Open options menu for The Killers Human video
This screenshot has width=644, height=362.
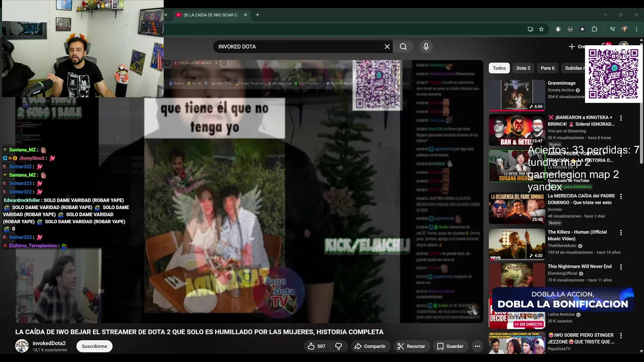pyautogui.click(x=621, y=232)
